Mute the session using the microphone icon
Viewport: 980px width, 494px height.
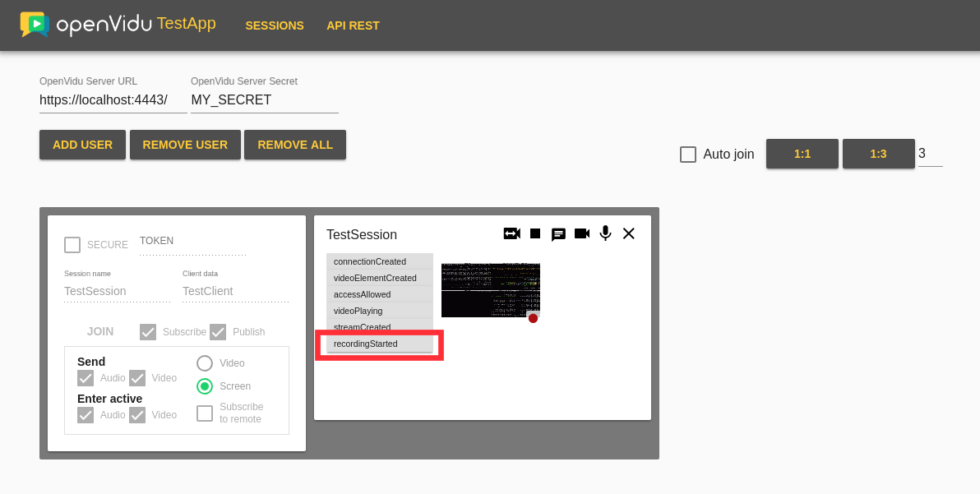click(605, 233)
